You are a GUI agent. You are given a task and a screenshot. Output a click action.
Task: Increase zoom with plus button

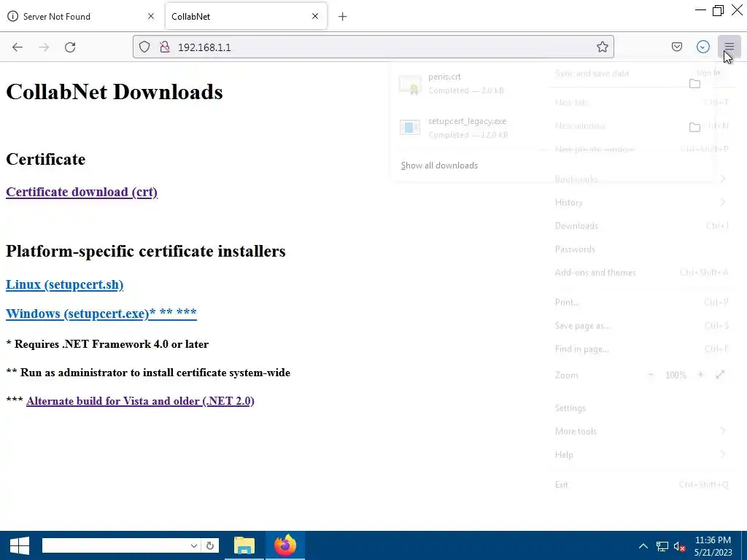click(700, 376)
